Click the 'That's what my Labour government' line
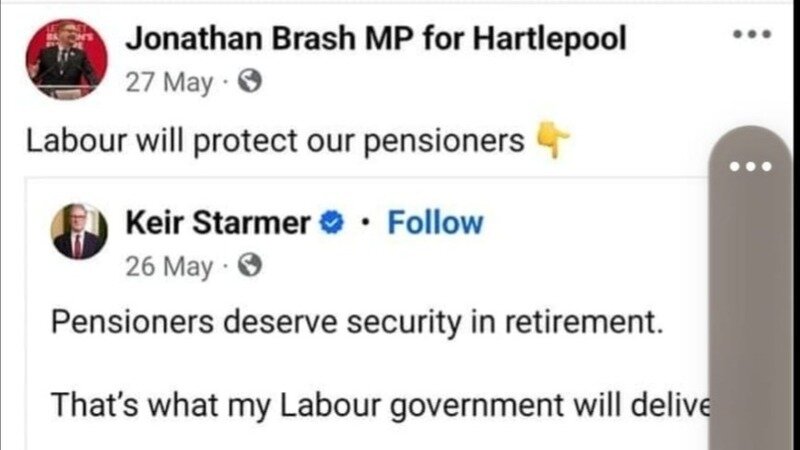The width and height of the screenshot is (800, 450). coord(380,404)
